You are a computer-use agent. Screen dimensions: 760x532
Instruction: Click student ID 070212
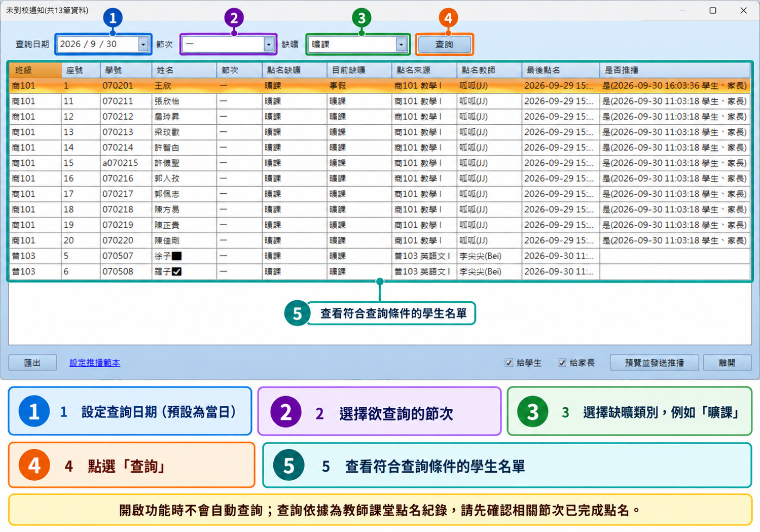tap(118, 117)
